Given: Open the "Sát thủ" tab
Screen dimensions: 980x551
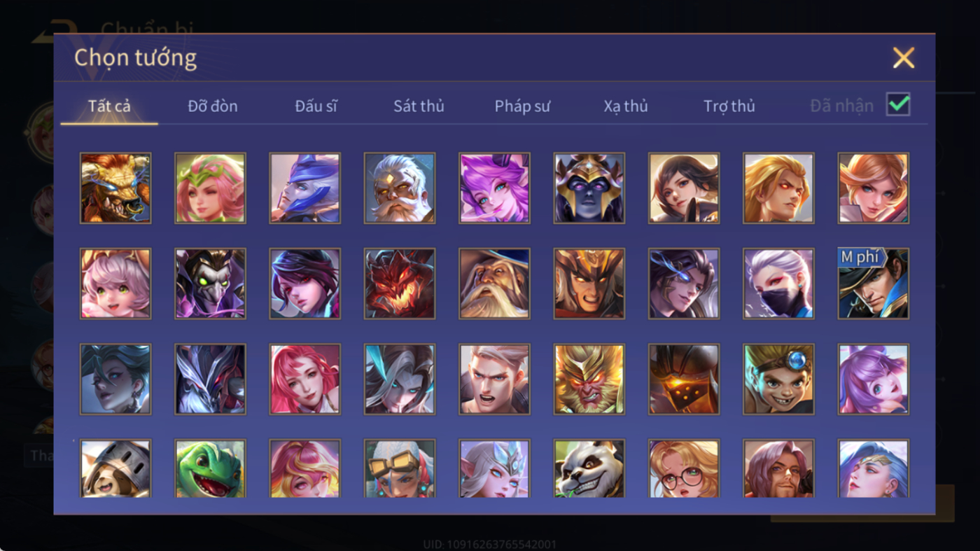Looking at the screenshot, I should tap(419, 106).
